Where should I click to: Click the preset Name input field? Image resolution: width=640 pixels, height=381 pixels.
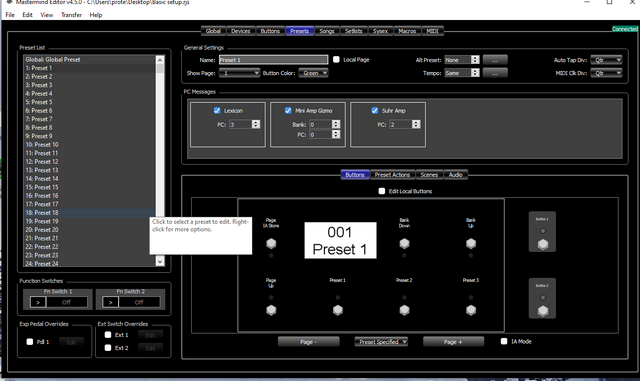click(x=273, y=60)
